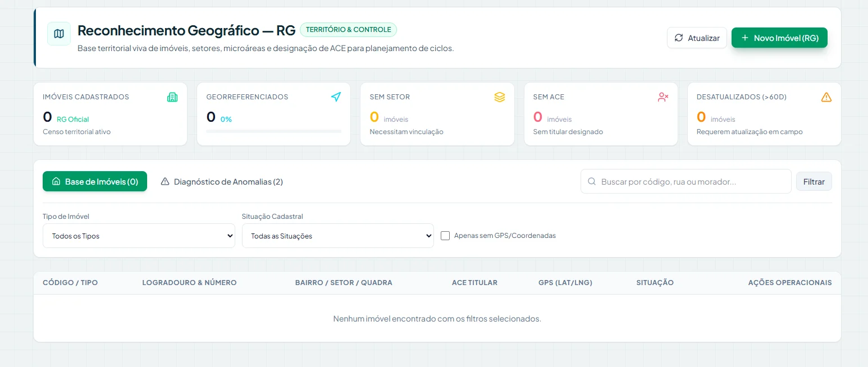Click the Sem titular designado text
The width and height of the screenshot is (868, 367).
pos(568,132)
